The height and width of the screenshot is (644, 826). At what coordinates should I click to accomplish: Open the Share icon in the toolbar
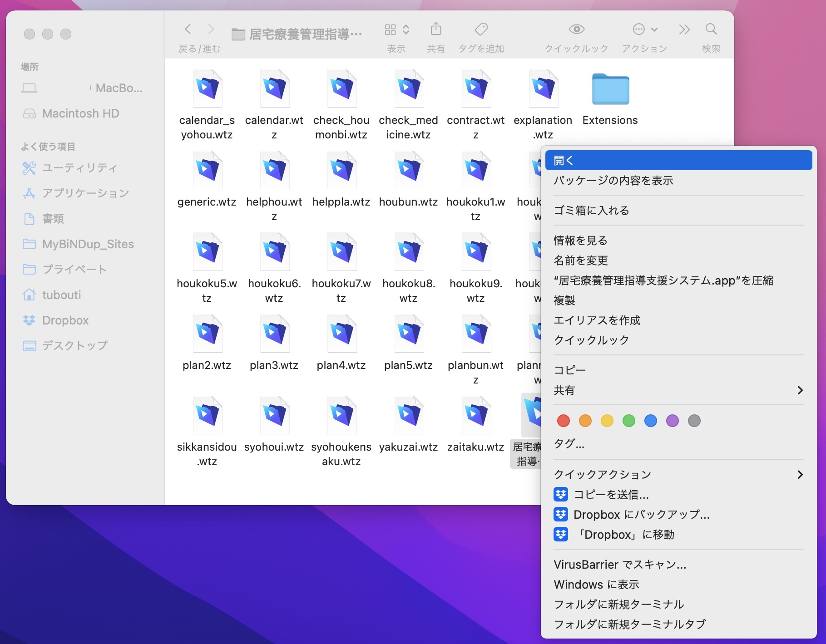coord(435,29)
